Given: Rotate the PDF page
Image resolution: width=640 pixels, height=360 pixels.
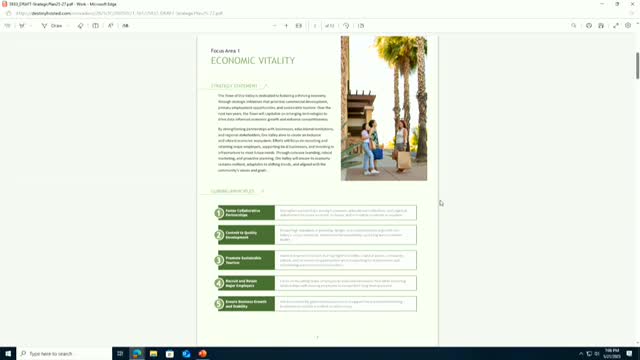Looking at the screenshot, I should [x=346, y=26].
